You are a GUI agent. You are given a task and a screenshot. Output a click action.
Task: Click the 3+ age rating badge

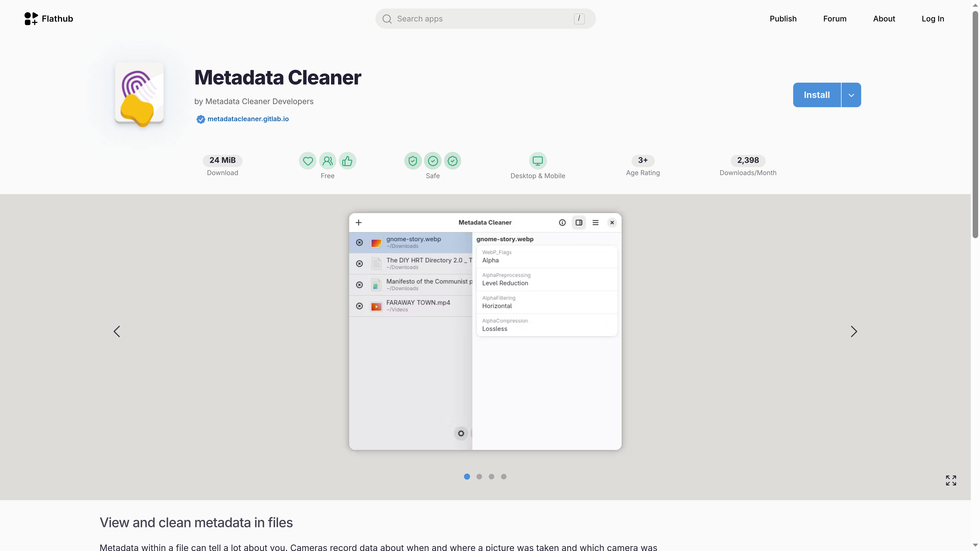[x=643, y=160]
